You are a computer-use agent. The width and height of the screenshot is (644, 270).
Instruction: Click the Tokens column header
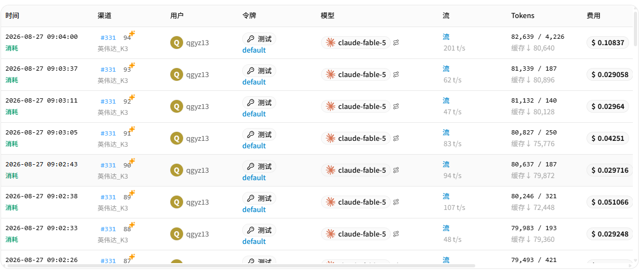pos(523,16)
